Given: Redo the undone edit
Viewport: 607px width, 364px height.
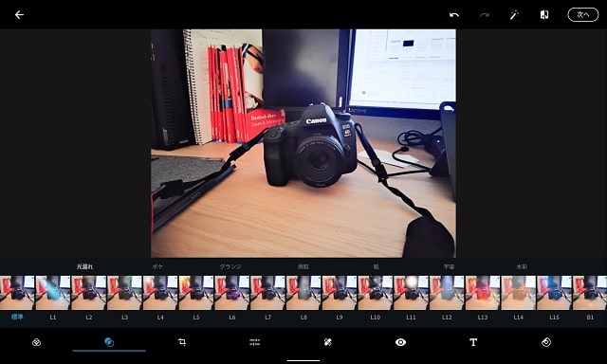Looking at the screenshot, I should tap(485, 15).
